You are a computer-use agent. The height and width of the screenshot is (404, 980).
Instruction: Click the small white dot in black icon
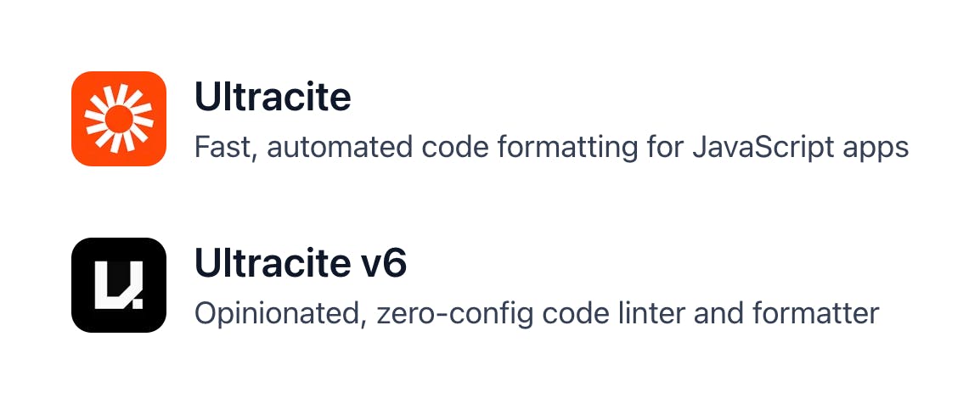click(x=138, y=304)
